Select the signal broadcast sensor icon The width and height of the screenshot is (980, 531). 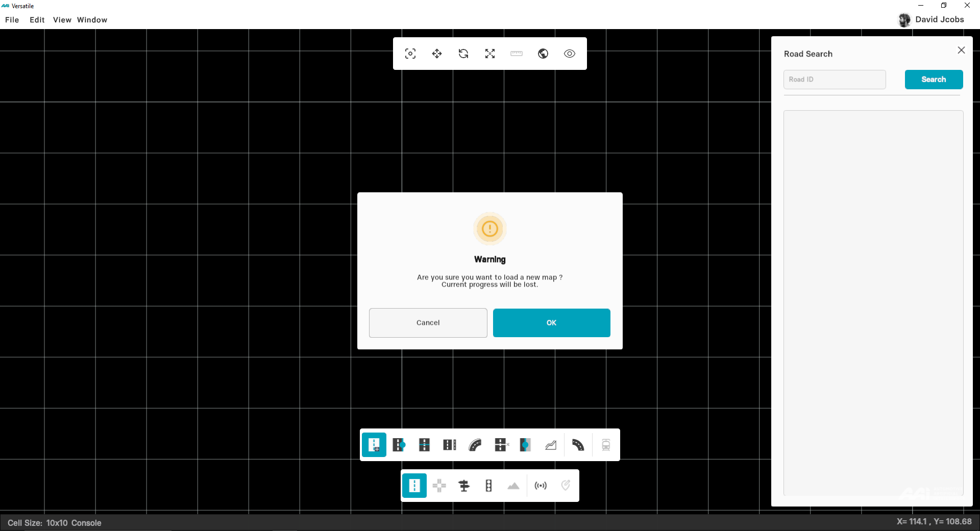click(x=541, y=486)
